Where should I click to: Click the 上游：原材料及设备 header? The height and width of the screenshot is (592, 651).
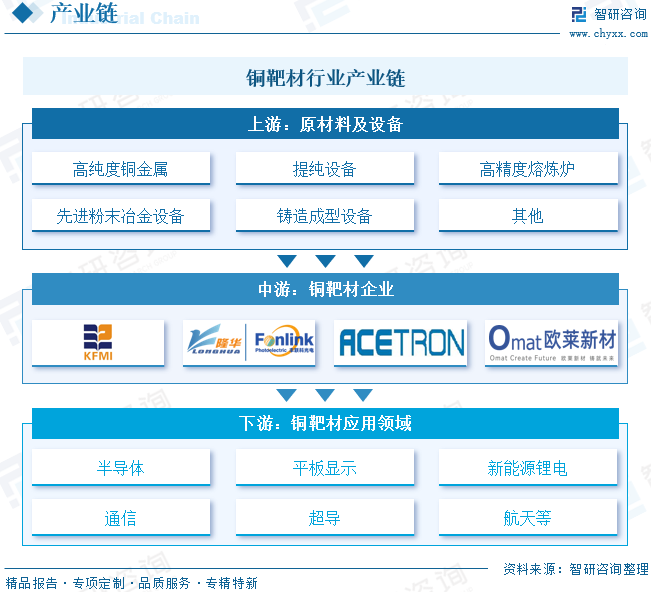point(325,124)
